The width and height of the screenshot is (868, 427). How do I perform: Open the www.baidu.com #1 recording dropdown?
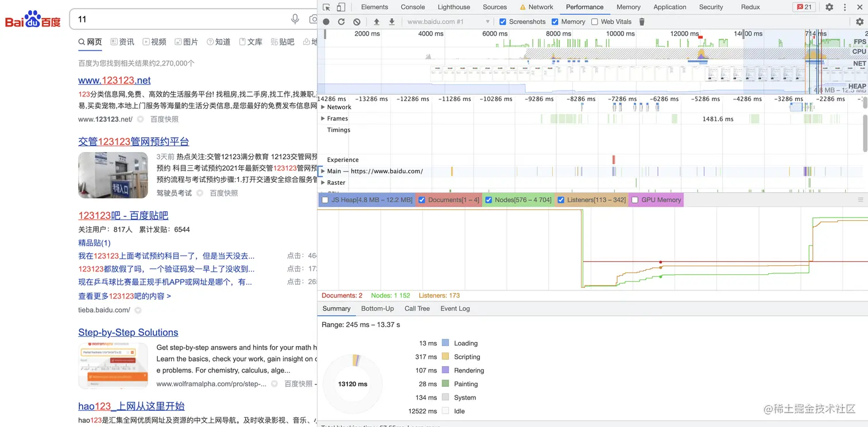448,22
